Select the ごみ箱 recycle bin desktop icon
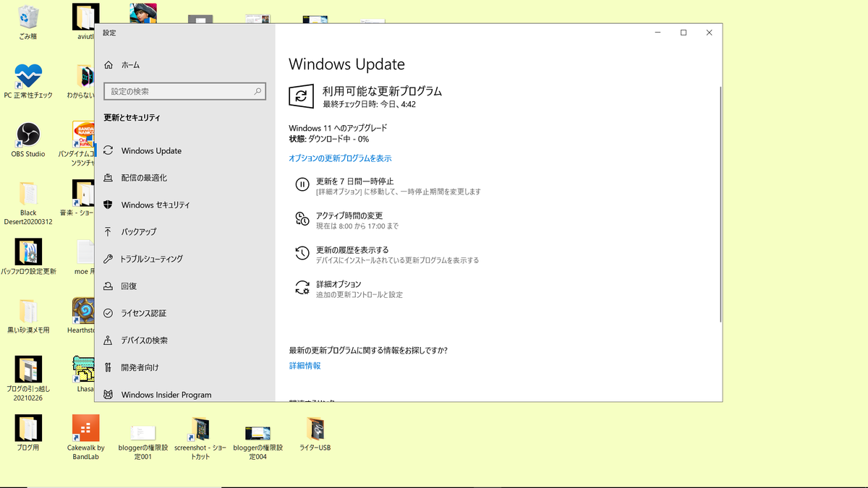 click(x=28, y=17)
